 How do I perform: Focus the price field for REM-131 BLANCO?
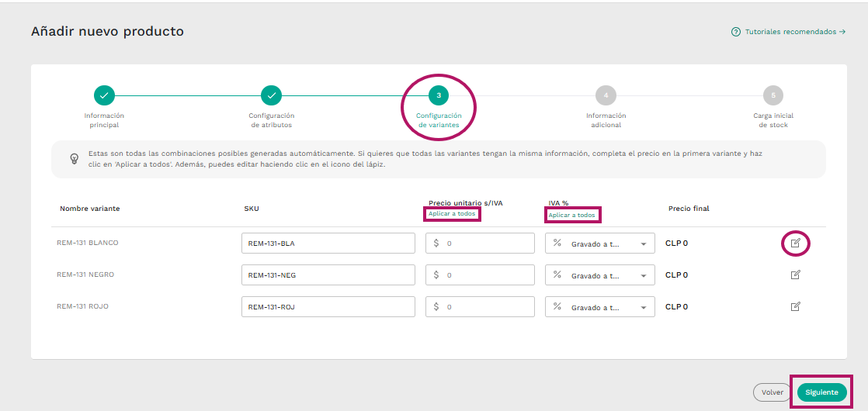pos(480,243)
